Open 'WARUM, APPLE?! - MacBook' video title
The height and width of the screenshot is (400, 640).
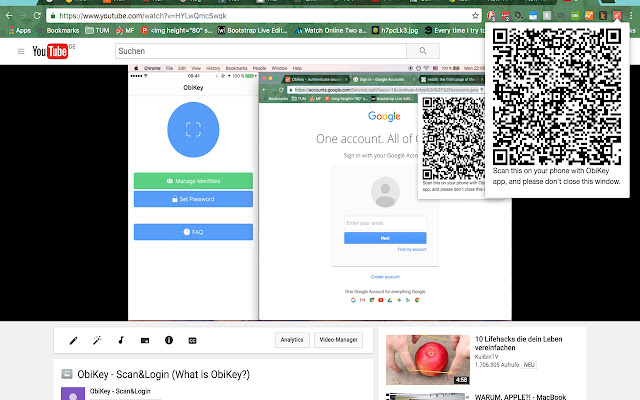pos(520,397)
